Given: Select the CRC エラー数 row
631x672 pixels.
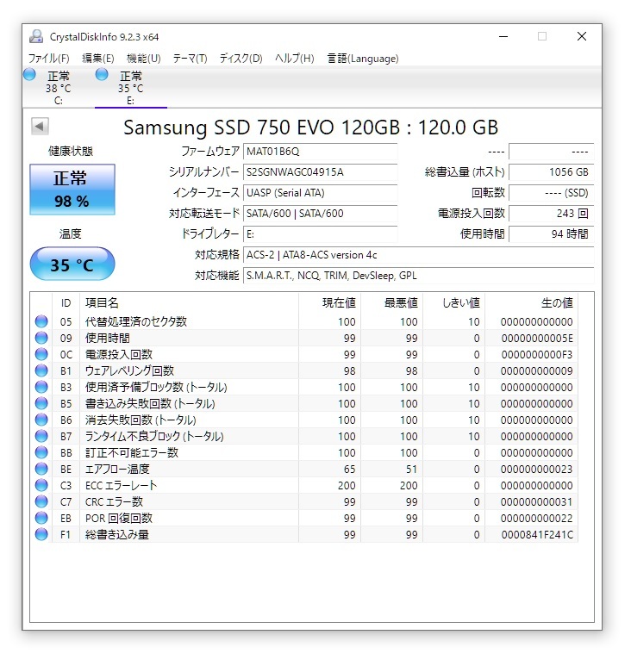Looking at the screenshot, I should coord(304,501).
